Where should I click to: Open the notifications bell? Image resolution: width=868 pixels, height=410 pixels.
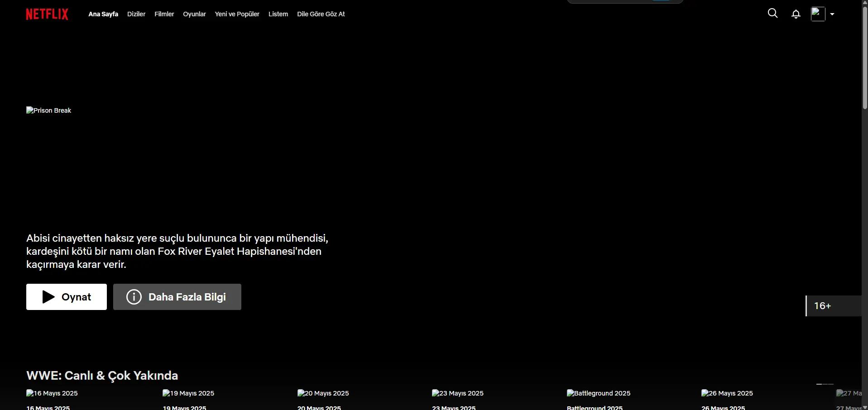point(796,14)
